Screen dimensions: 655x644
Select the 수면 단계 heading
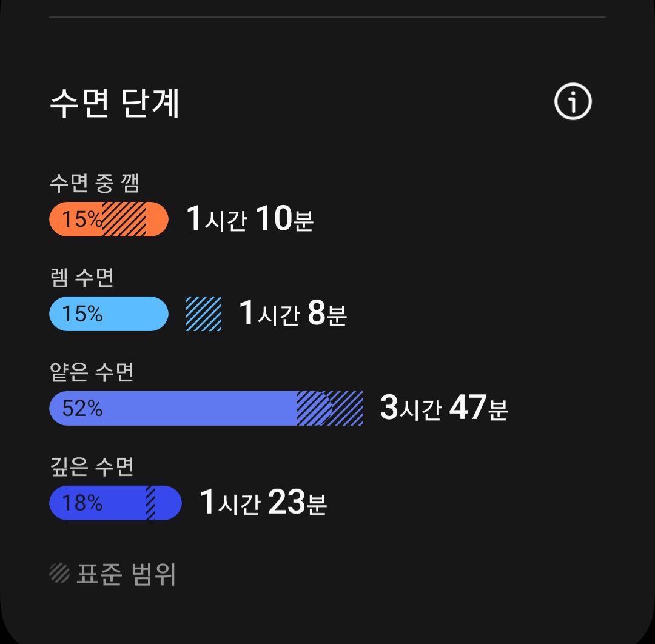click(115, 102)
